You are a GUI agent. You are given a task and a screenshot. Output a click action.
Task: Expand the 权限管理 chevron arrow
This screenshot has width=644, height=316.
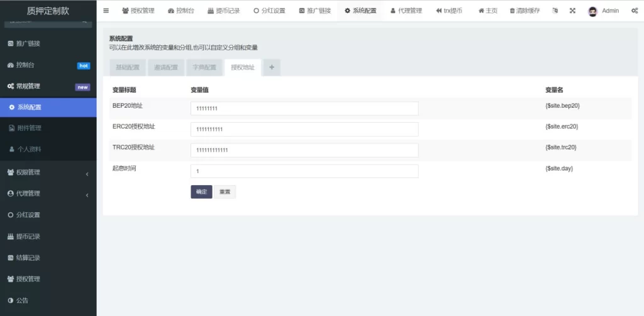pyautogui.click(x=87, y=174)
